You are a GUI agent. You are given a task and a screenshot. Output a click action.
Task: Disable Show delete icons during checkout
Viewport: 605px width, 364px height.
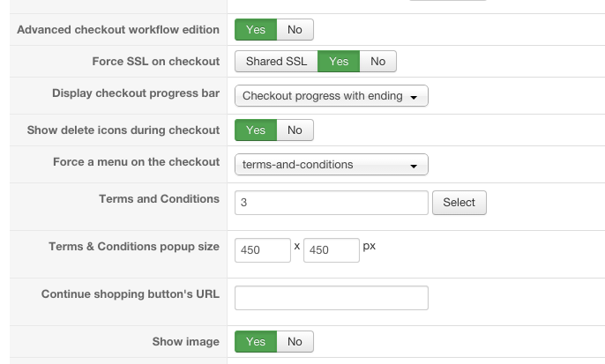(295, 130)
